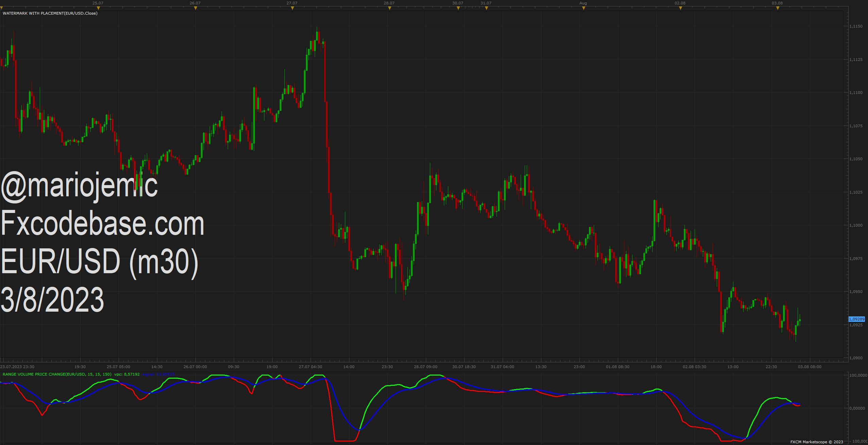The width and height of the screenshot is (868, 445).
Task: Click the 14:00 time axis label
Action: pos(349,367)
